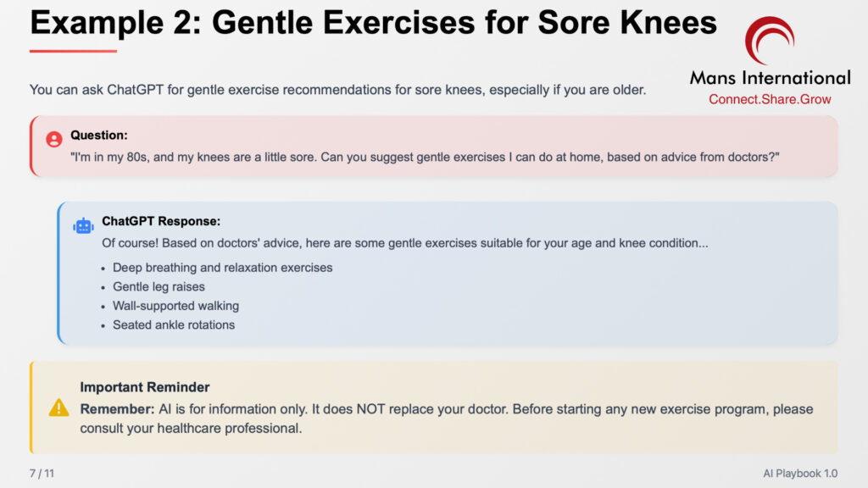The image size is (868, 488).
Task: Select the slide title heading text
Action: (373, 22)
